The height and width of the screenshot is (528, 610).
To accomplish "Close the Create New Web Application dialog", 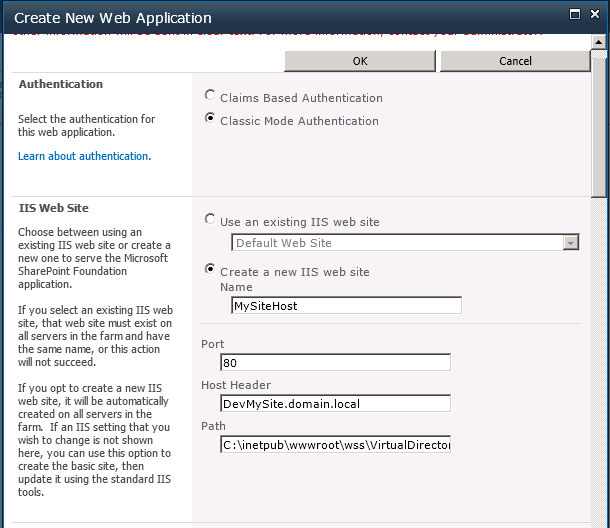I will coord(594,15).
